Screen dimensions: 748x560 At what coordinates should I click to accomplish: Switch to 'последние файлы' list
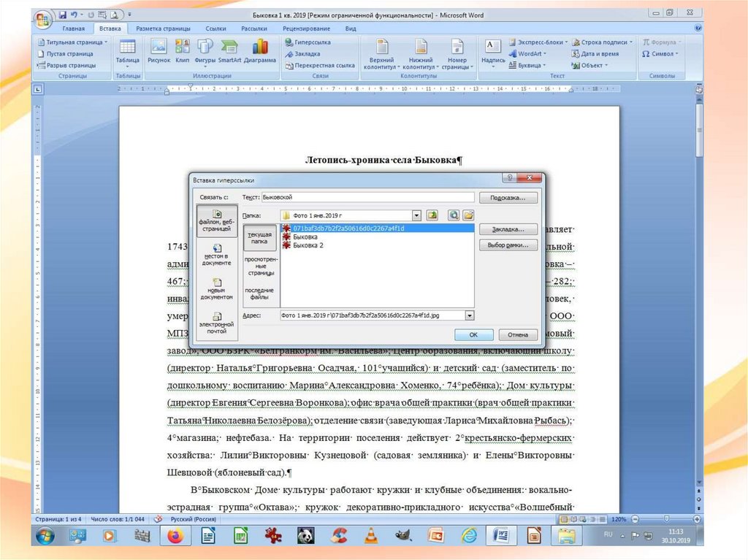click(259, 294)
